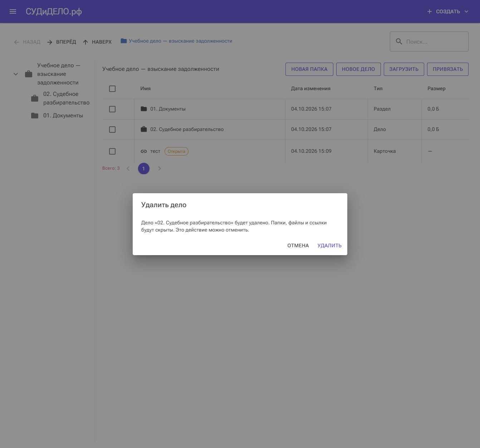Click the link icon next to тест

(144, 151)
